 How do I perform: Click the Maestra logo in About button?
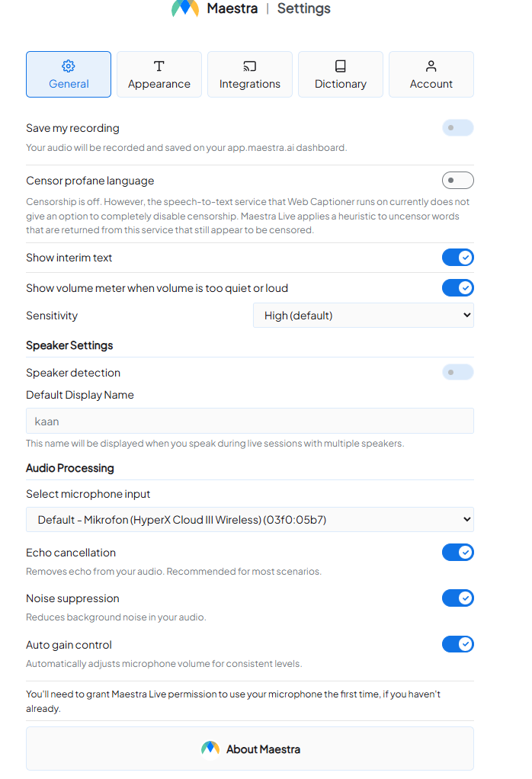pos(210,749)
